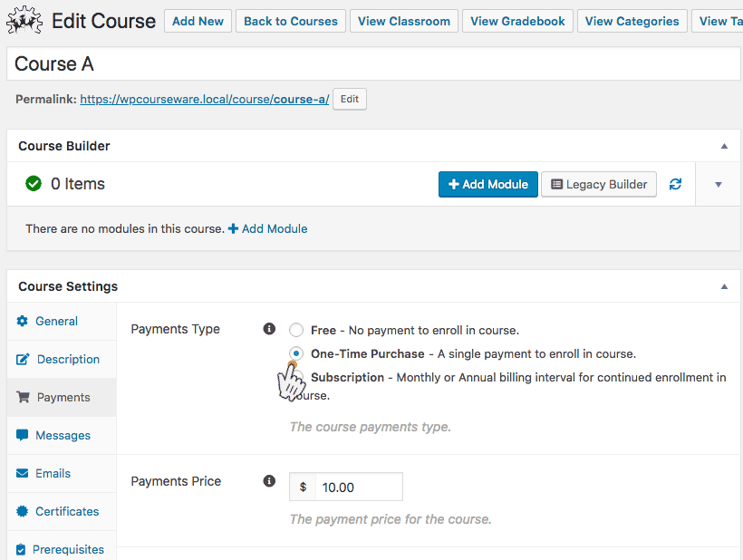Open View Gradebook
Viewport: 743px width, 560px height.
[x=518, y=22]
